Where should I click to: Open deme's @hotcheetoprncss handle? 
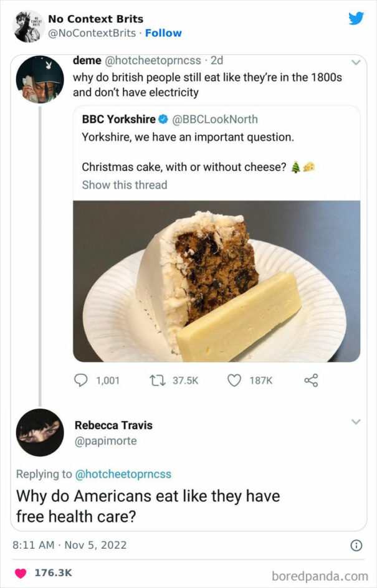[x=151, y=60]
